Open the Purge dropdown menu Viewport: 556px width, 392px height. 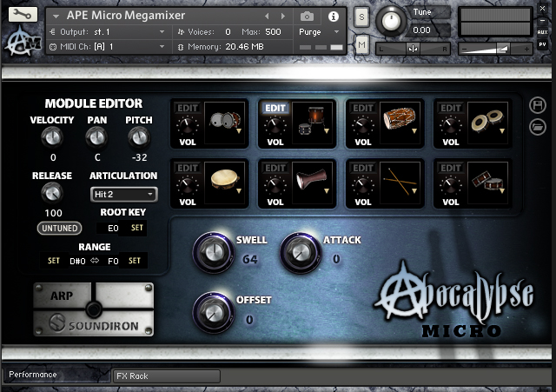pos(319,31)
